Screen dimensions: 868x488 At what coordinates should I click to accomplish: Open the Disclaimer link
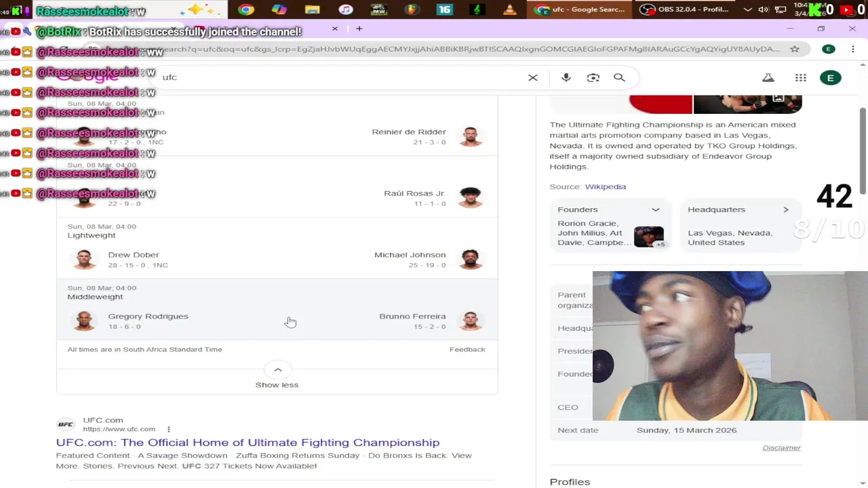pos(781,447)
